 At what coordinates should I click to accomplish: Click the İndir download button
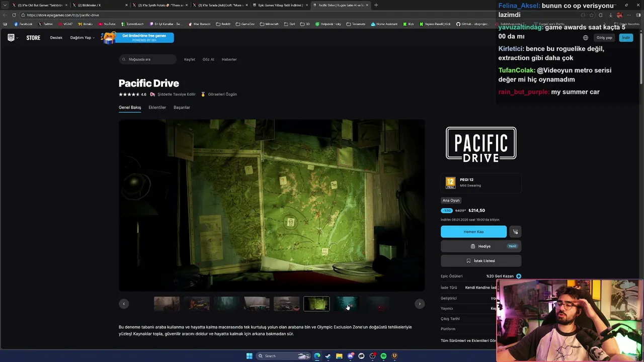(626, 38)
